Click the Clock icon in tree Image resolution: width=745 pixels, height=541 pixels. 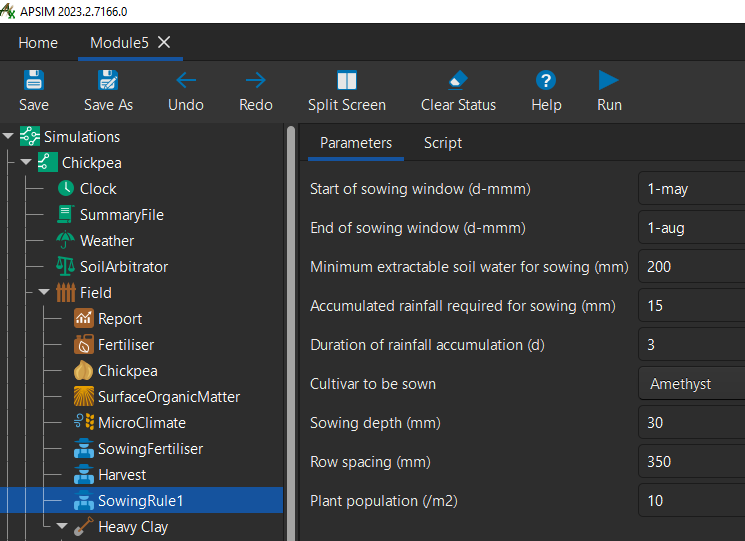point(66,188)
